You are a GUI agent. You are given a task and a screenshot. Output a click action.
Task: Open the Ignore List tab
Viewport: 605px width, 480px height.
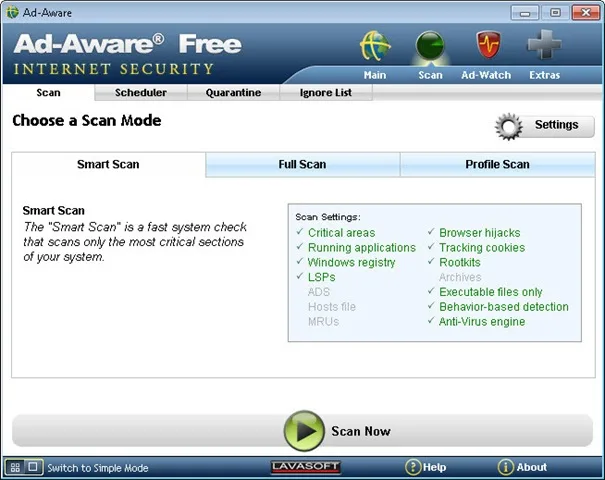point(326,93)
